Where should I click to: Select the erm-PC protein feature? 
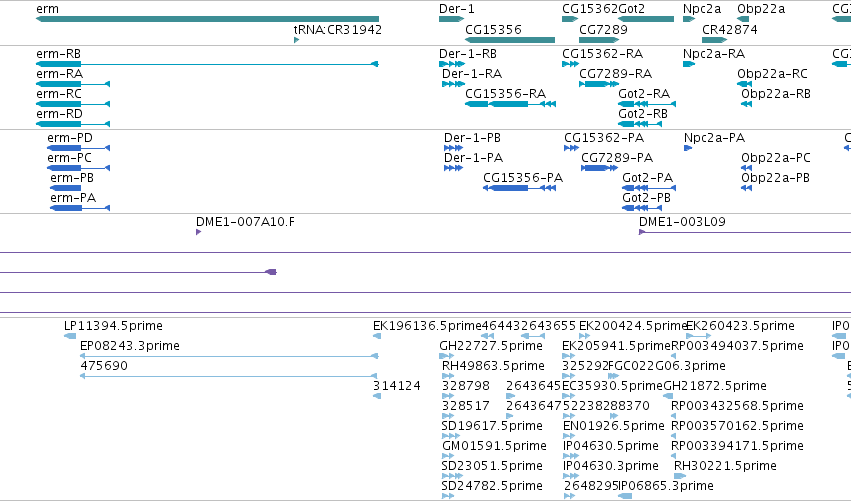tap(79, 168)
